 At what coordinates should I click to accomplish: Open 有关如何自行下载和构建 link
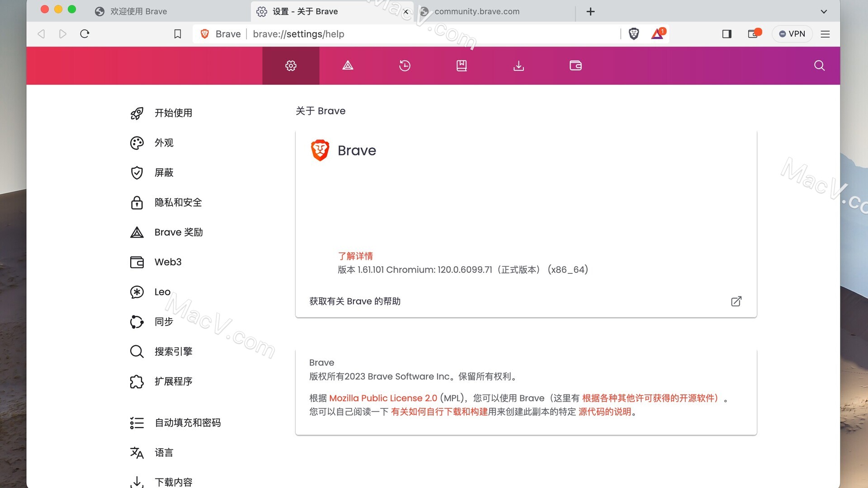point(439,412)
